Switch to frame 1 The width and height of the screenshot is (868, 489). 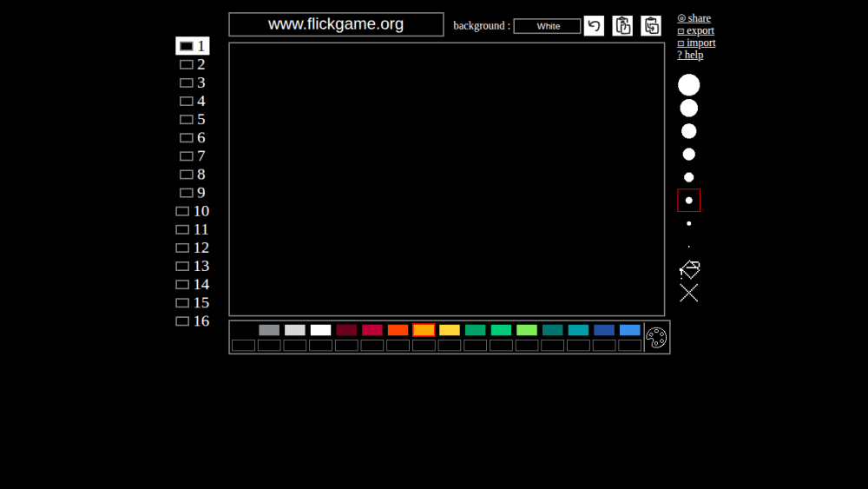point(192,46)
